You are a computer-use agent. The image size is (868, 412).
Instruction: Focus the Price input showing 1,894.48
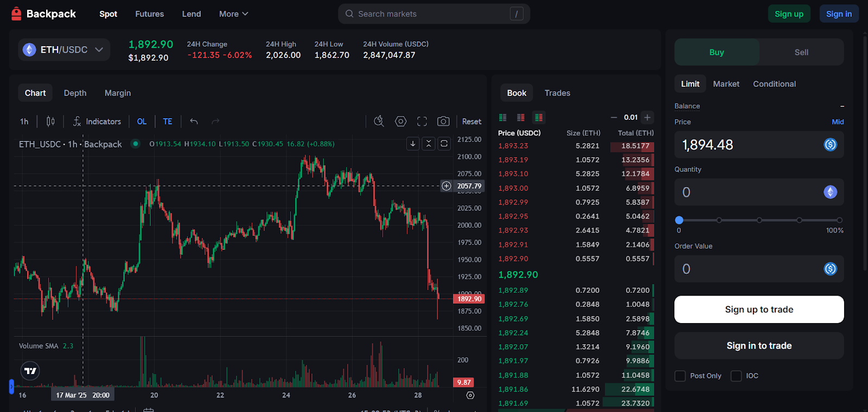(x=759, y=145)
